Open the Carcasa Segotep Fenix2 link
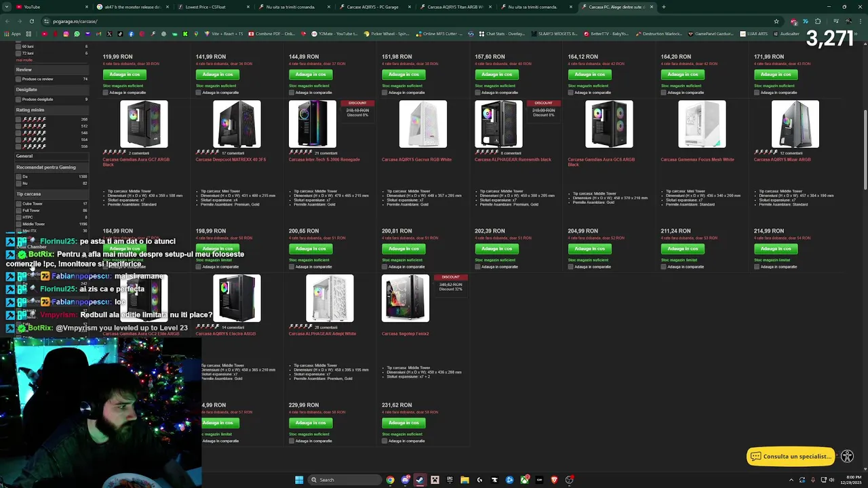The image size is (868, 488). tap(405, 334)
